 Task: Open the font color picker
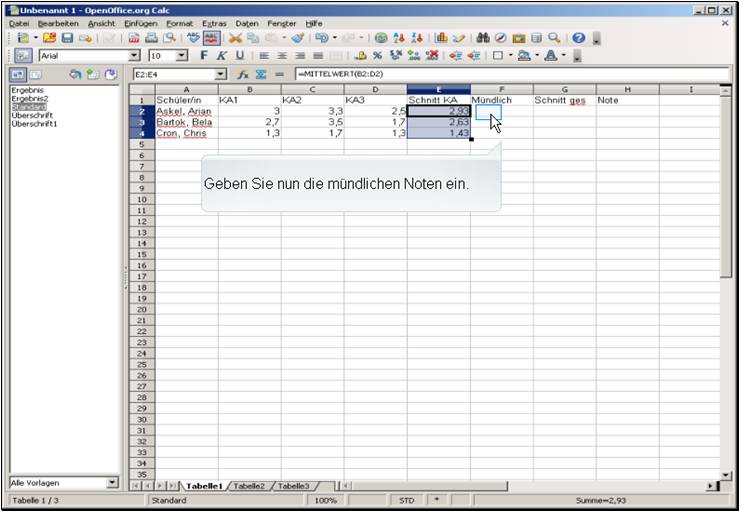549,56
